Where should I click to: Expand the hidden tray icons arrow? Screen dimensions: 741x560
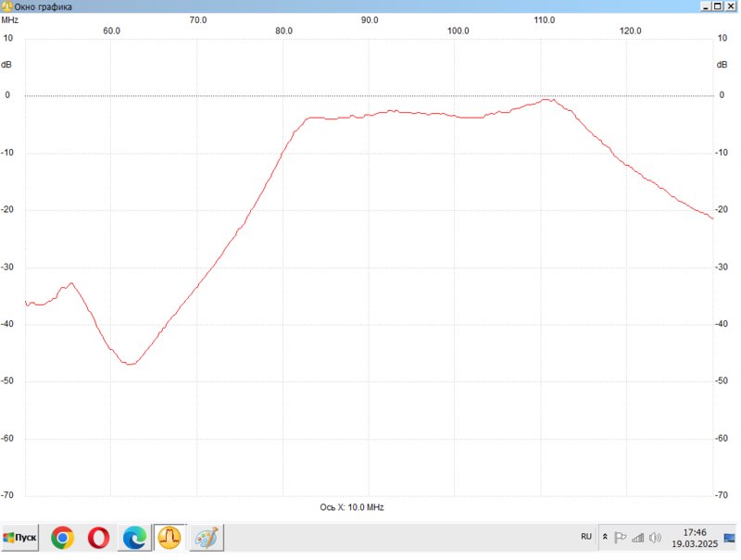click(605, 537)
